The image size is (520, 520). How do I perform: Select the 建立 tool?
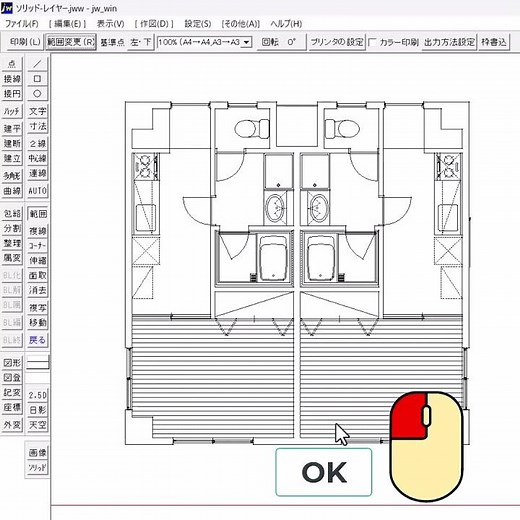tap(12, 158)
